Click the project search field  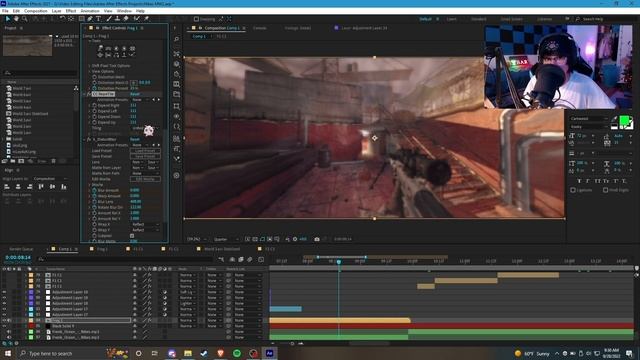click(x=40, y=73)
